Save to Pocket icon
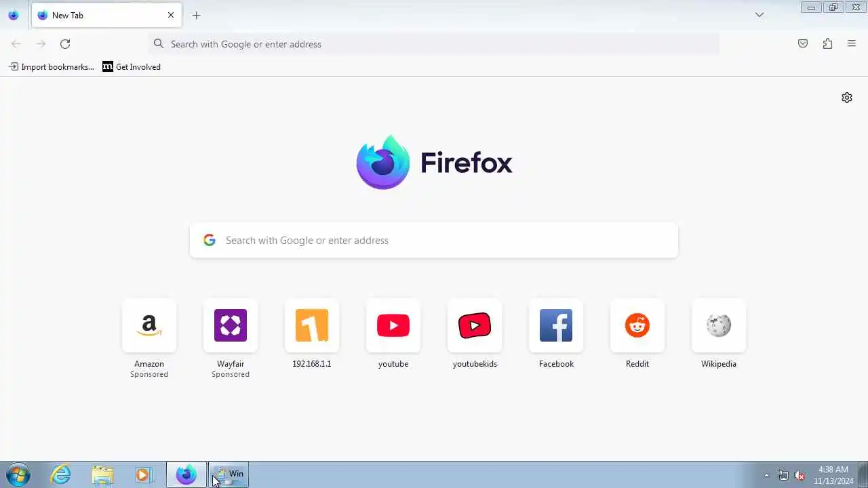 click(803, 44)
